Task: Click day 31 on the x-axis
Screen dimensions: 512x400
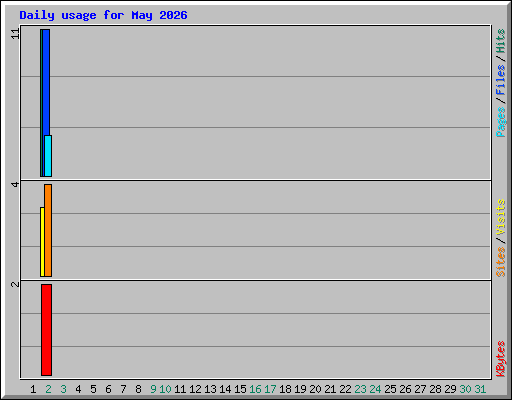Action: 480,389
